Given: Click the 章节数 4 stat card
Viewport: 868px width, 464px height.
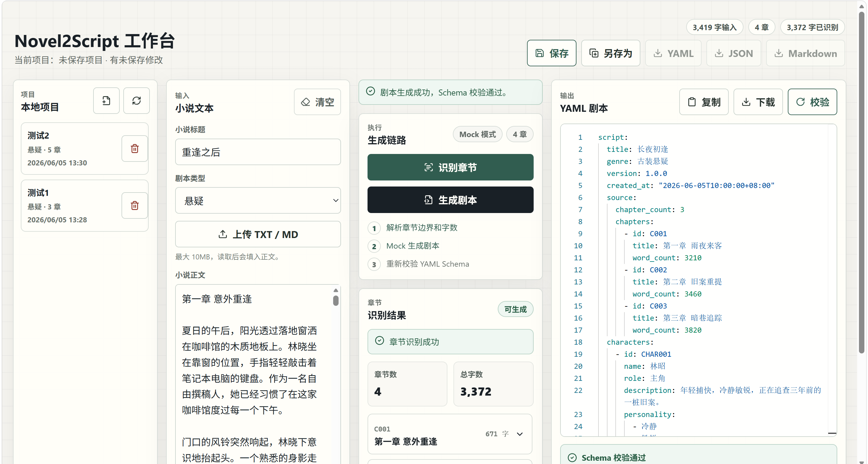Looking at the screenshot, I should pyautogui.click(x=407, y=384).
